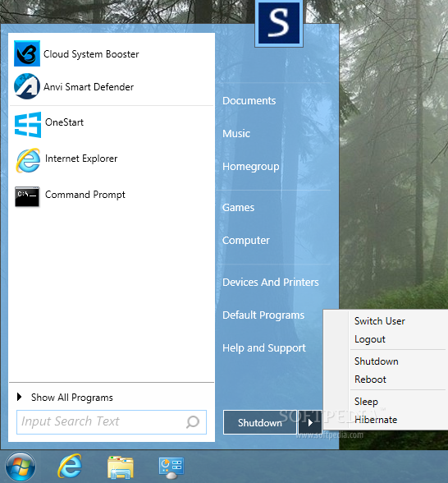The height and width of the screenshot is (483, 448).
Task: Click the user account picture tile
Action: tap(279, 23)
